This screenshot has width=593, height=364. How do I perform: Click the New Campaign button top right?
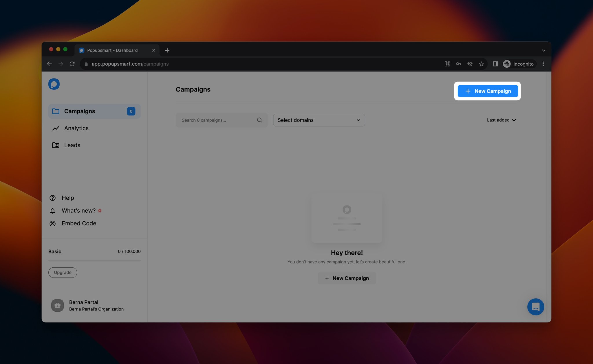[488, 91]
